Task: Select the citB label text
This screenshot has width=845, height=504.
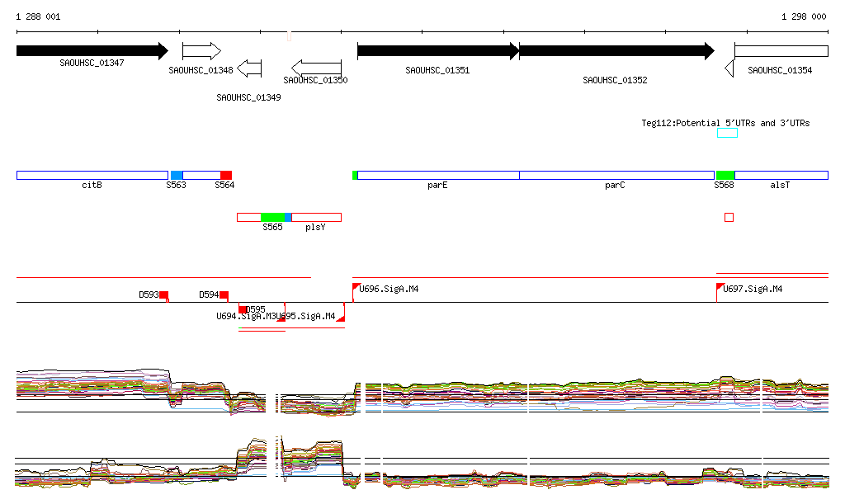Action: coord(92,186)
